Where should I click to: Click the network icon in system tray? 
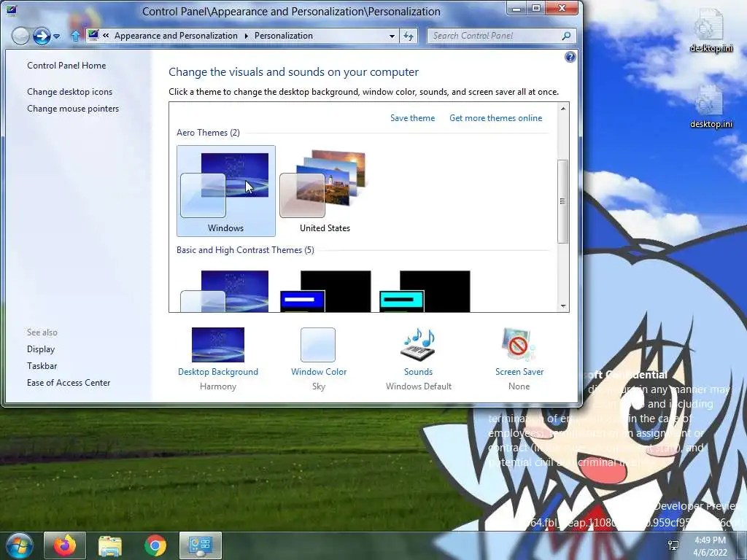tap(673, 545)
